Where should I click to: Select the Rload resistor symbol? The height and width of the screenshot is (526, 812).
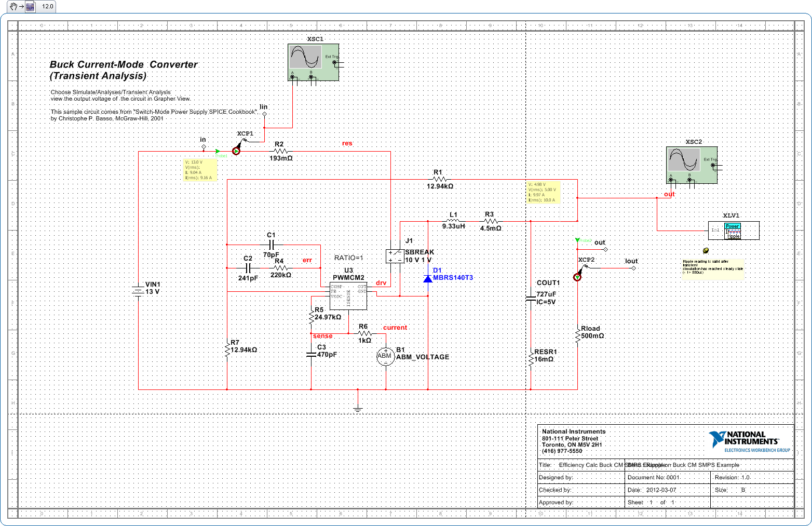click(x=577, y=335)
